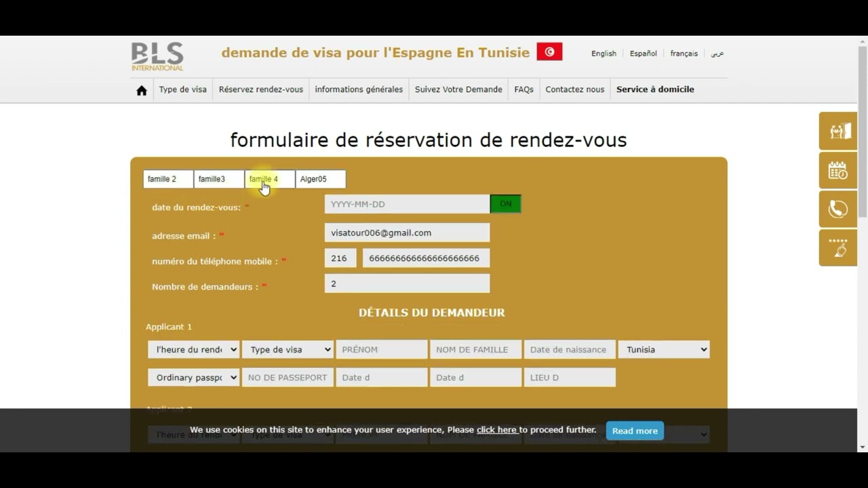The width and height of the screenshot is (868, 488).
Task: Select the famille 2 autofill button
Action: click(x=168, y=179)
